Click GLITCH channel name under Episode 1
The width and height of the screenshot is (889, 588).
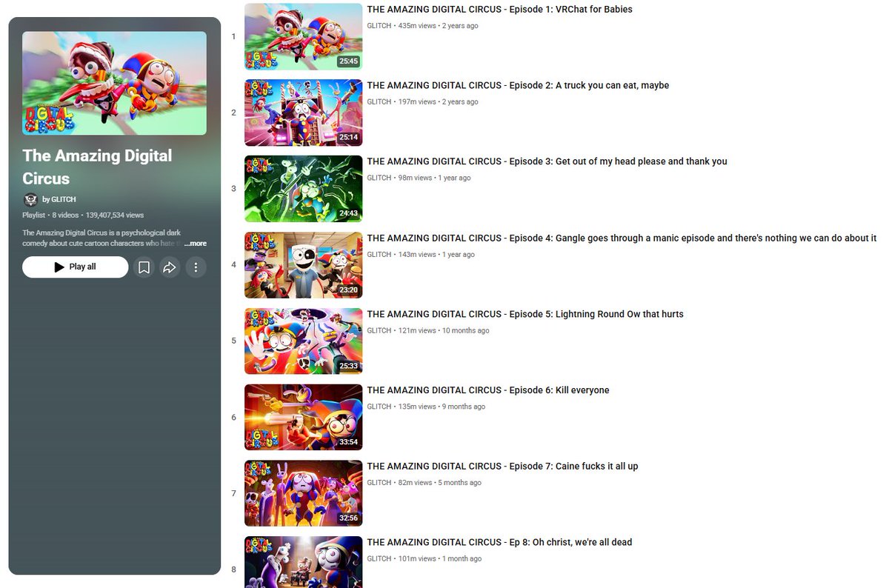click(x=379, y=26)
